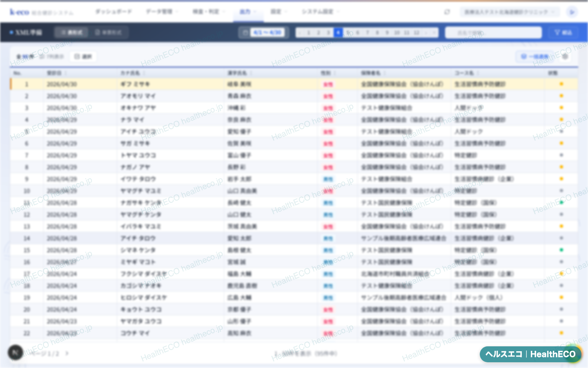
Task: Click the k-eco logo in the header
Action: (20, 12)
